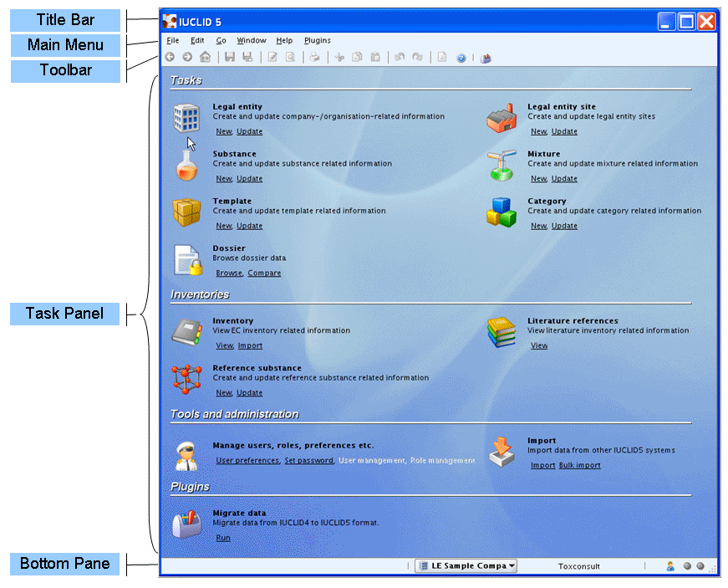Click Update under Legal entity site

[564, 131]
